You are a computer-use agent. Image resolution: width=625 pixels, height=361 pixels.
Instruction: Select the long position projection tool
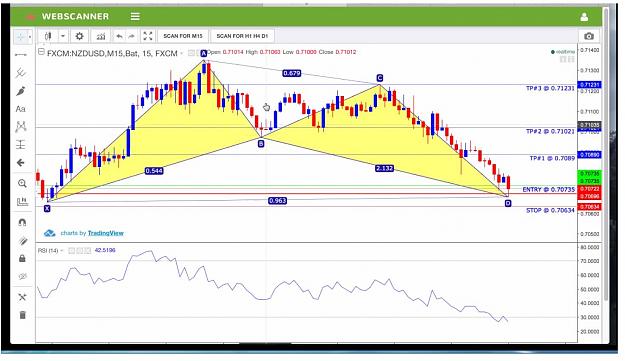[21, 145]
